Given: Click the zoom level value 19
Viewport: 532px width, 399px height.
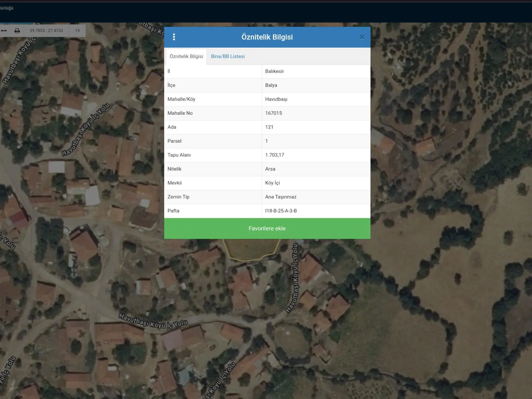Looking at the screenshot, I should [x=77, y=31].
